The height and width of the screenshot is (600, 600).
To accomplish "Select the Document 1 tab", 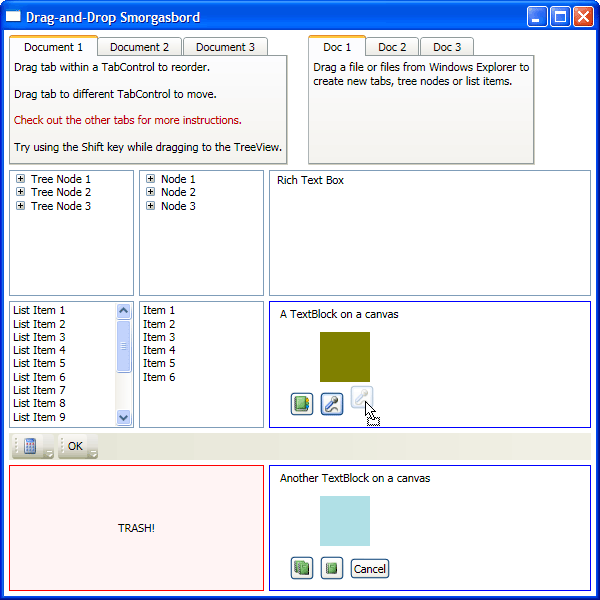I will tap(54, 47).
